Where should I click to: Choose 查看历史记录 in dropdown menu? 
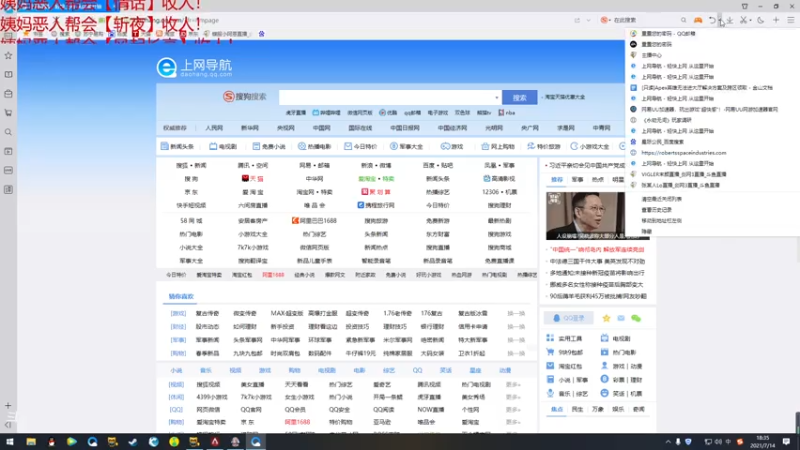coord(657,210)
